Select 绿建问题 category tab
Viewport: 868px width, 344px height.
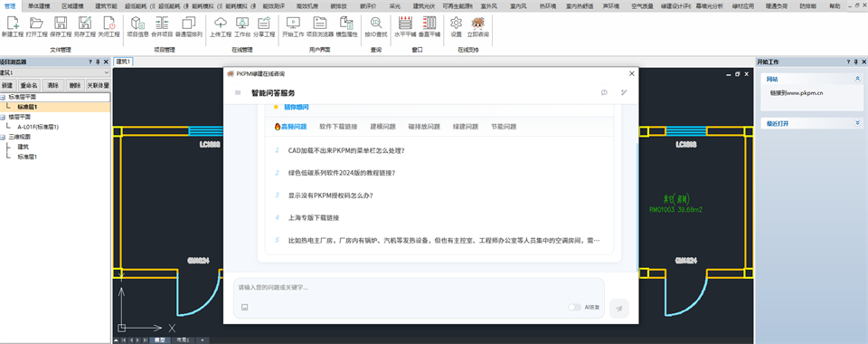[466, 127]
